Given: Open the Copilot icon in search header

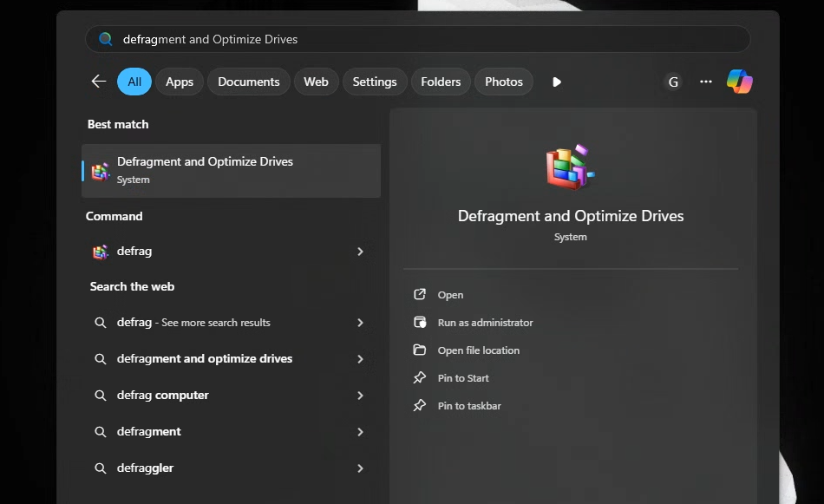Looking at the screenshot, I should point(739,82).
